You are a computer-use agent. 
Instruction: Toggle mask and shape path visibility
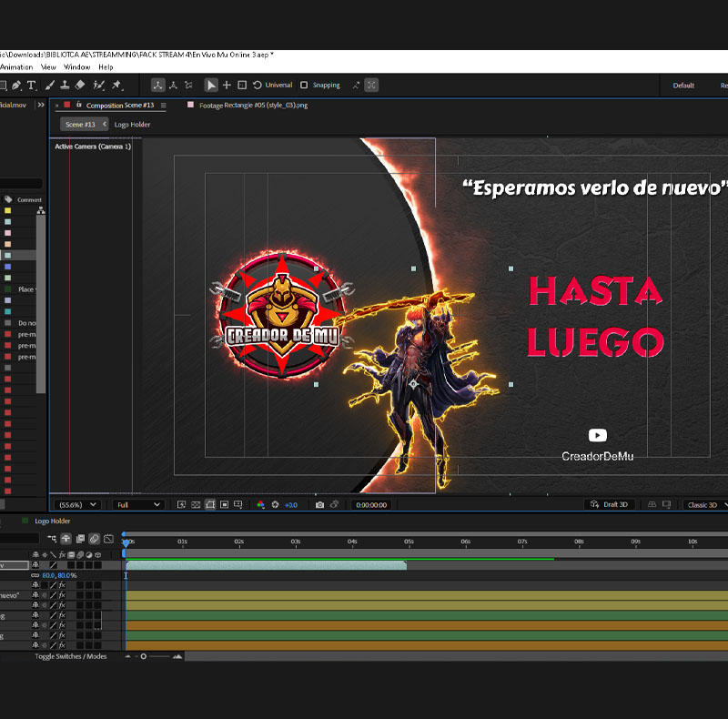pyautogui.click(x=210, y=505)
